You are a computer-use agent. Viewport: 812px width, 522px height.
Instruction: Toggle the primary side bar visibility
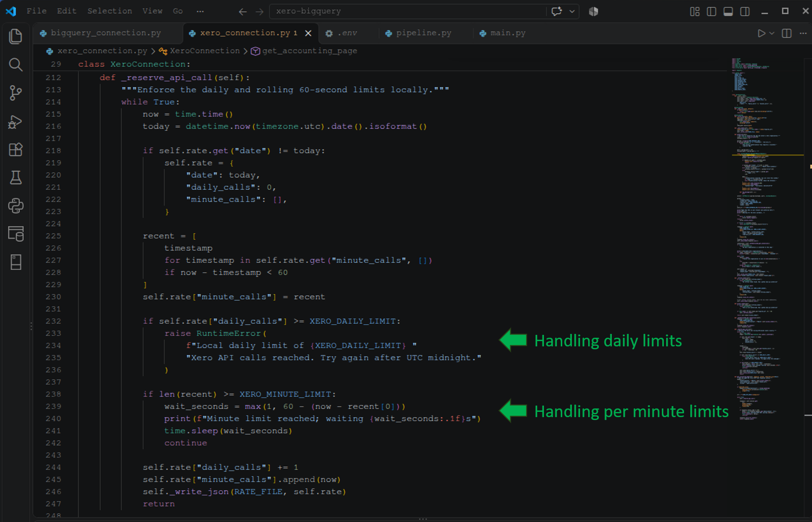pos(711,12)
